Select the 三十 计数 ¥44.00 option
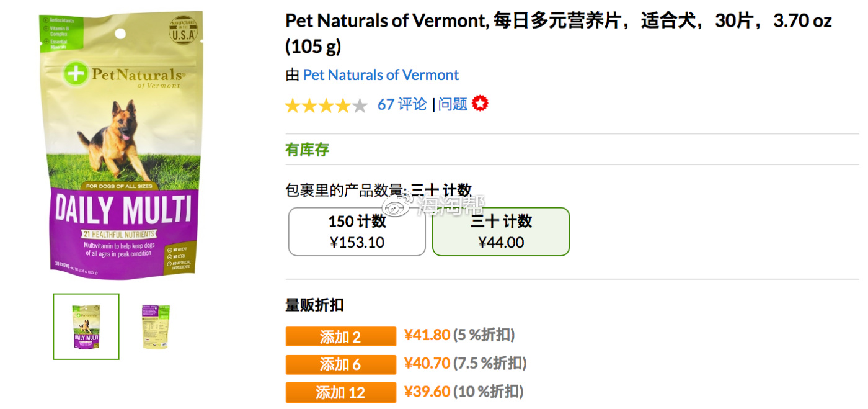The width and height of the screenshot is (868, 409). [501, 231]
